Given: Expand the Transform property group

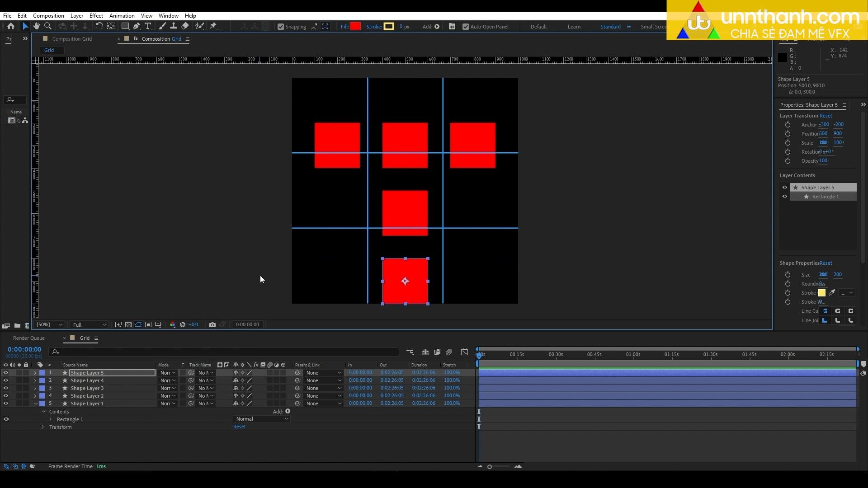Looking at the screenshot, I should coord(43,427).
